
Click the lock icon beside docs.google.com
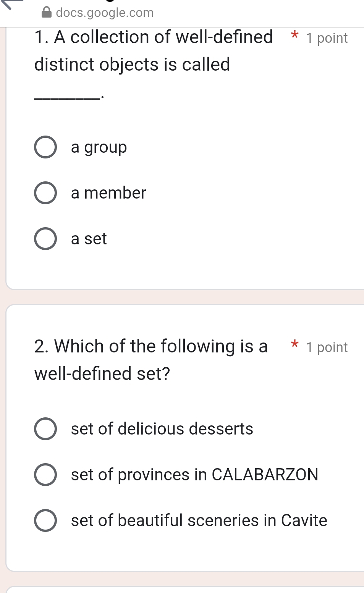[x=45, y=12]
